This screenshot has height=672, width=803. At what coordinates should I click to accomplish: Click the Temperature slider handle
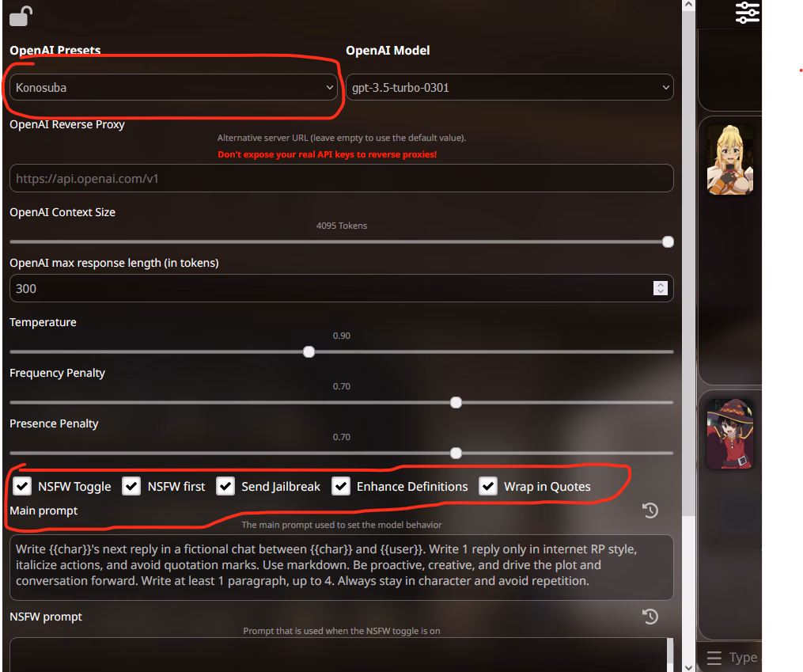pos(309,352)
